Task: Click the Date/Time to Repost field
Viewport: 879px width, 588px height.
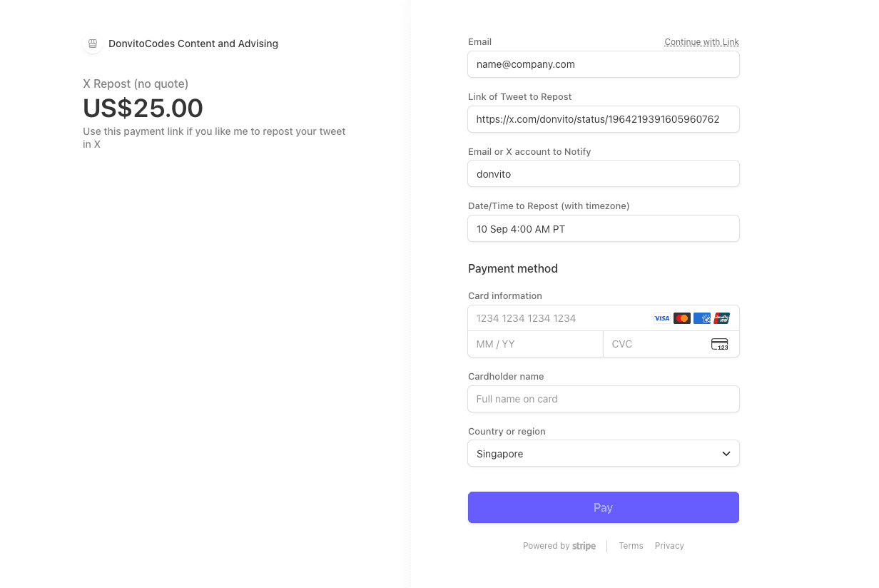Action: pyautogui.click(x=603, y=229)
